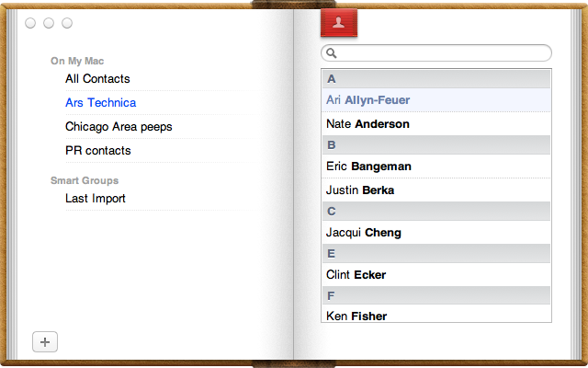This screenshot has height=368, width=588.
Task: Select contact Clint Ecker
Action: click(x=436, y=274)
